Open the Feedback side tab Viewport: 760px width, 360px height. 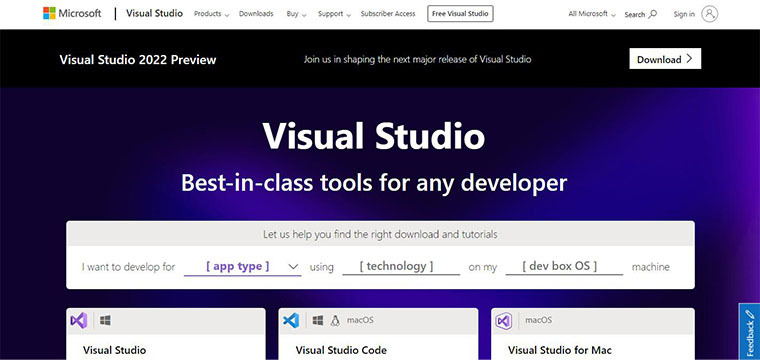coord(749,331)
